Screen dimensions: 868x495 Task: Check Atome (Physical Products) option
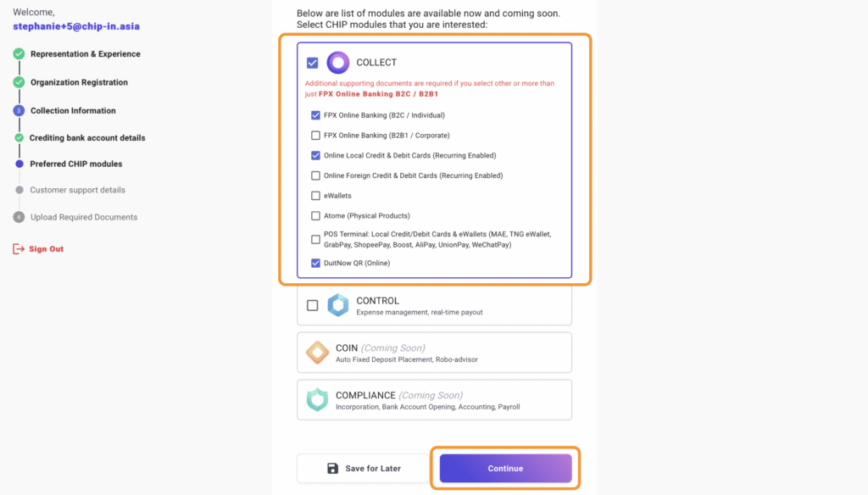315,216
